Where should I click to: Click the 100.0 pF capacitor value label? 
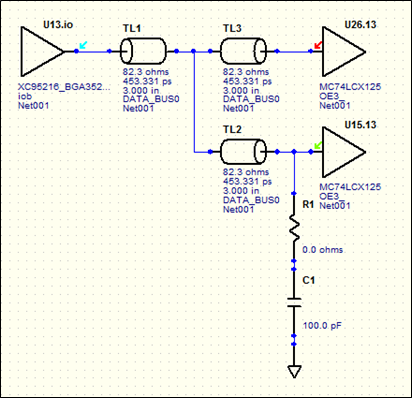(322, 325)
